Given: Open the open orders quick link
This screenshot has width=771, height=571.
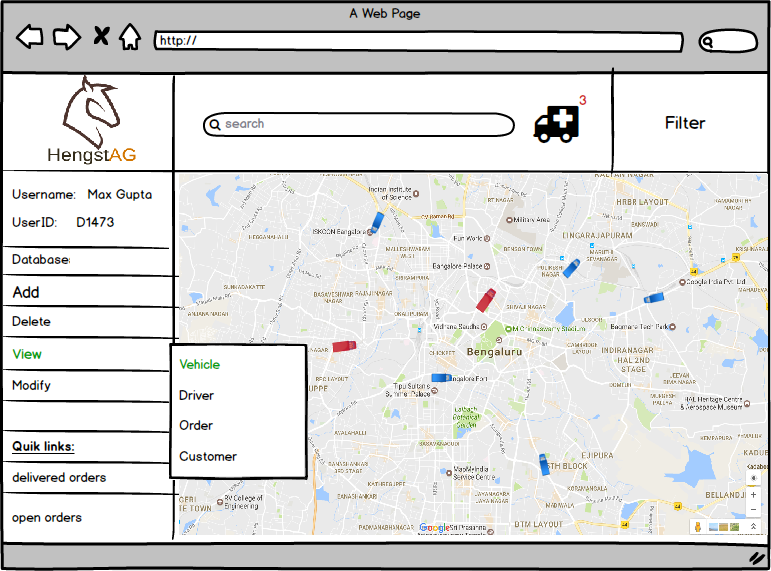Looking at the screenshot, I should click(x=47, y=517).
